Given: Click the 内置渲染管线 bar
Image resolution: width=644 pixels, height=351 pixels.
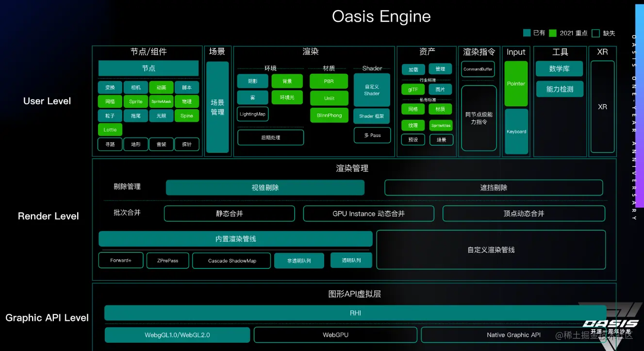Looking at the screenshot, I should tap(236, 239).
